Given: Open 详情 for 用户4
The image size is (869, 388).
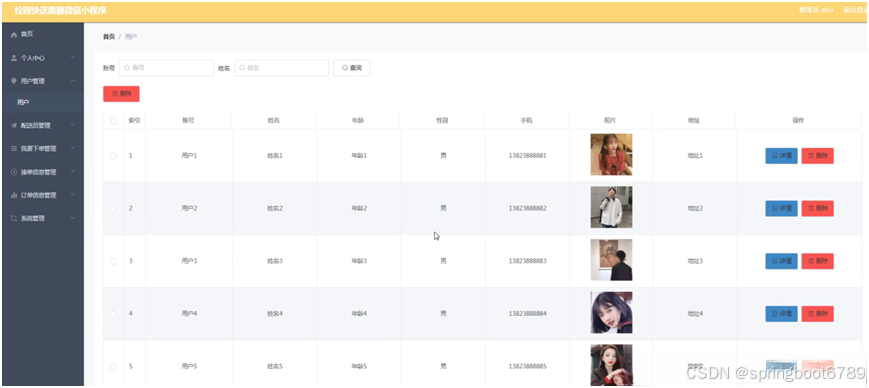Looking at the screenshot, I should pyautogui.click(x=781, y=314).
